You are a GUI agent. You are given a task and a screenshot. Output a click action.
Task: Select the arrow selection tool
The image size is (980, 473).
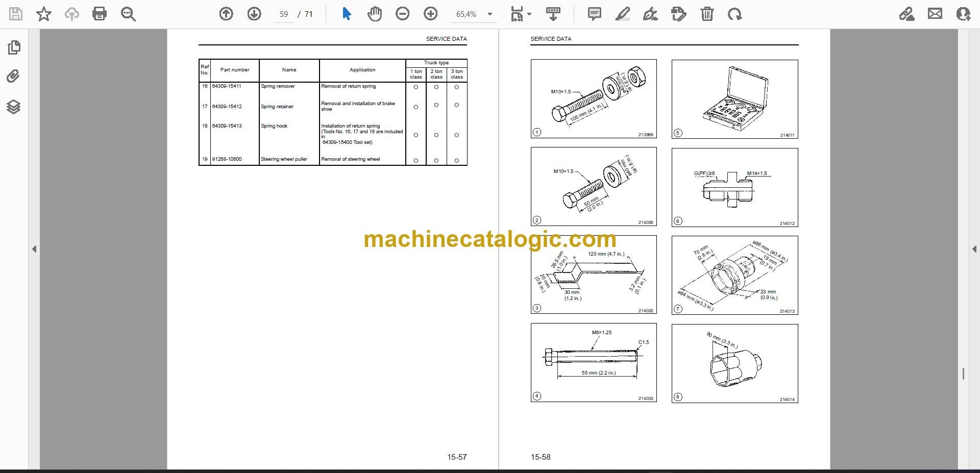[x=347, y=14]
